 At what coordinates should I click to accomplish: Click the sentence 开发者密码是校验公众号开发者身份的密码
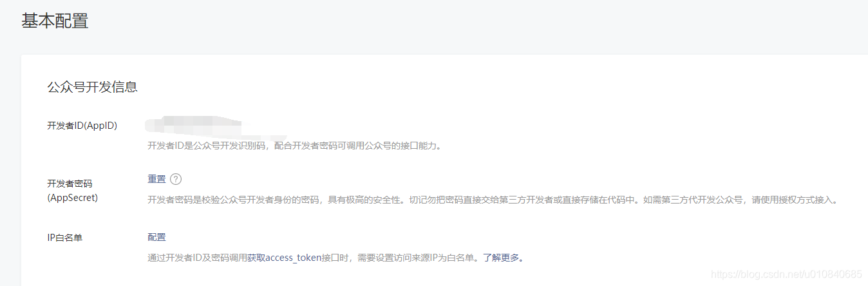point(234,200)
